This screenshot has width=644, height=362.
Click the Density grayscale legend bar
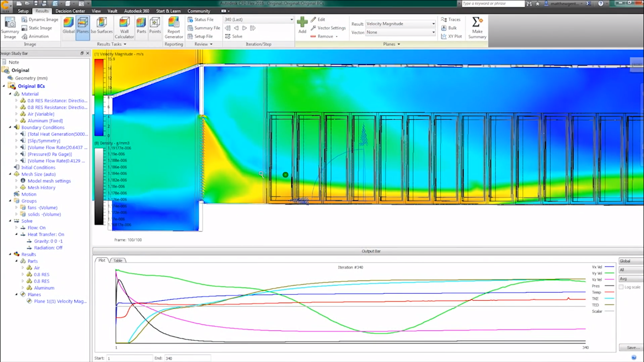pyautogui.click(x=99, y=186)
